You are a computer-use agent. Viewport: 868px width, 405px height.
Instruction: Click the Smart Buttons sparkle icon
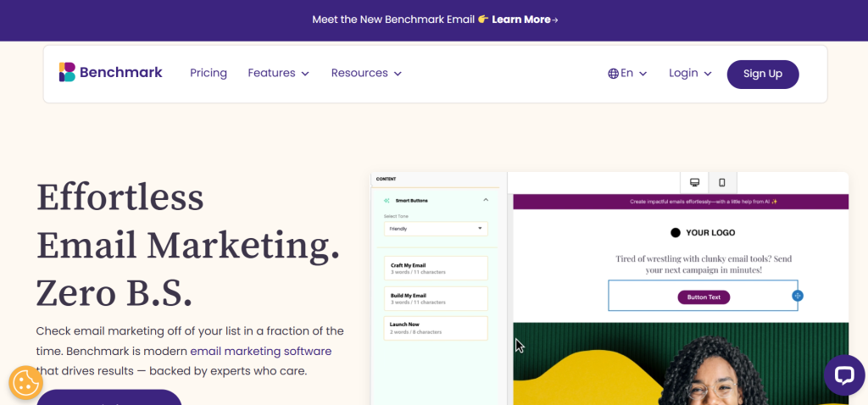tap(387, 201)
